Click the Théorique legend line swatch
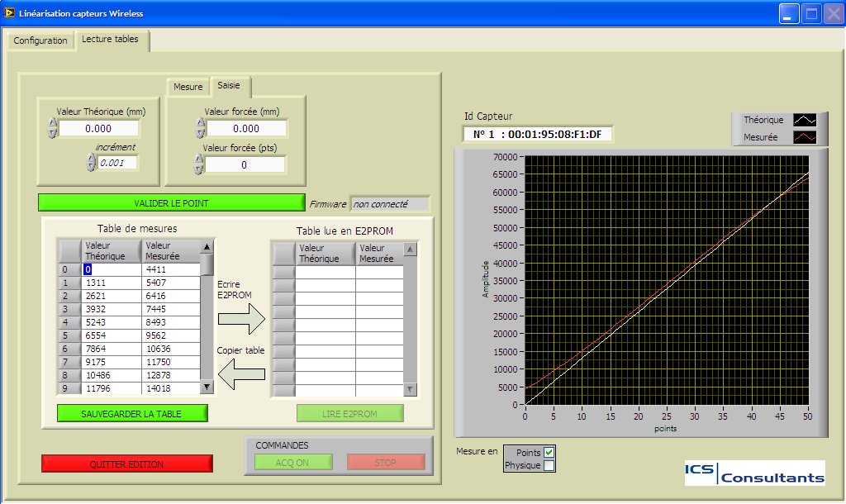 point(805,121)
